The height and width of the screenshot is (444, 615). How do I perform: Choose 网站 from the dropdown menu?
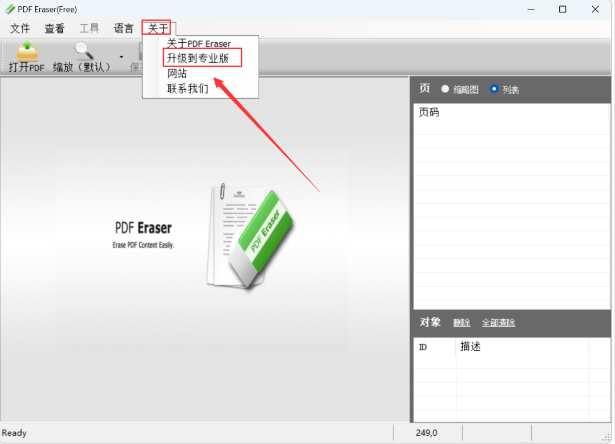[177, 73]
